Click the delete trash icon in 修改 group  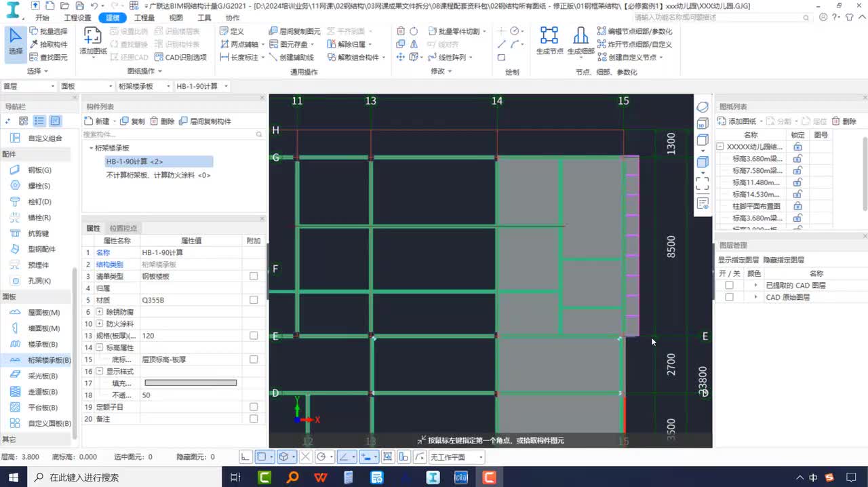point(401,31)
